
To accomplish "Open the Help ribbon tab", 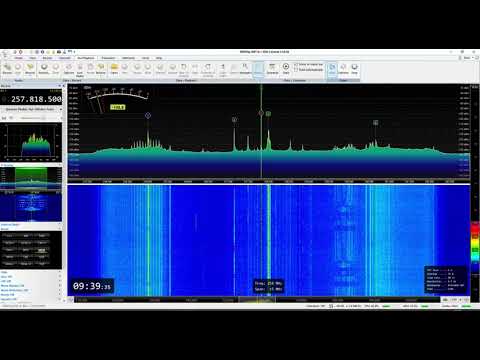I will click(159, 58).
